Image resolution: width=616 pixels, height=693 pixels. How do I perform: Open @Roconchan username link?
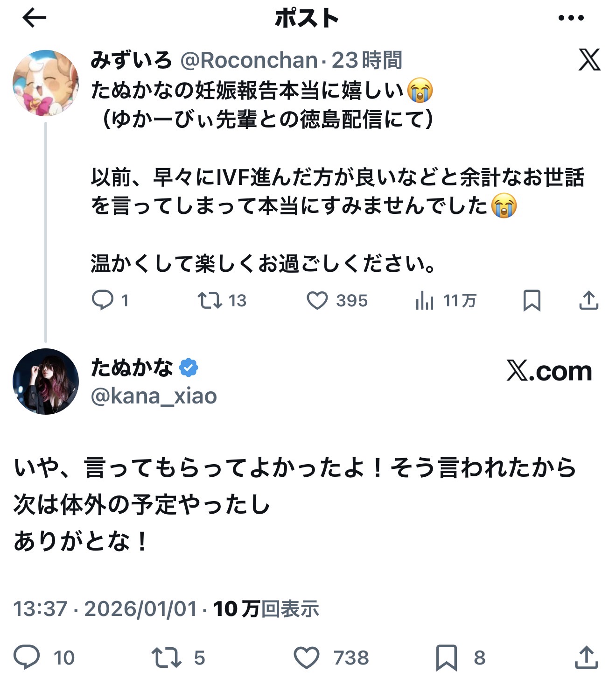coord(249,60)
